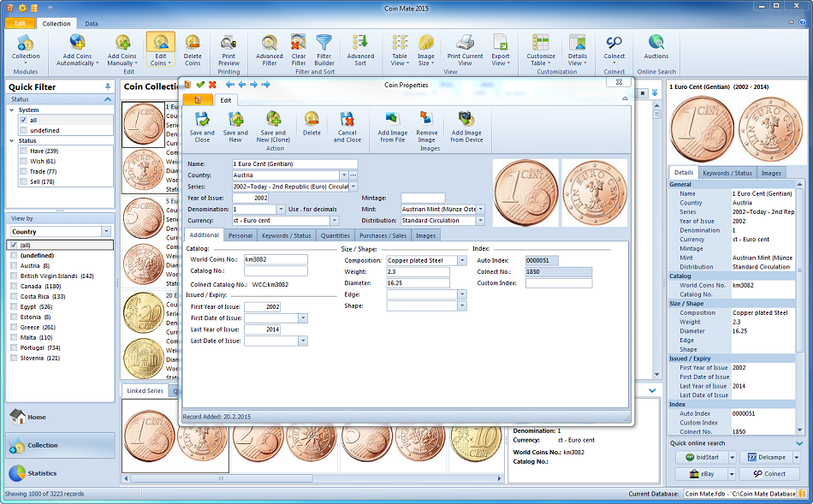The image size is (813, 504).
Task: Click Print Current View
Action: coord(465,50)
